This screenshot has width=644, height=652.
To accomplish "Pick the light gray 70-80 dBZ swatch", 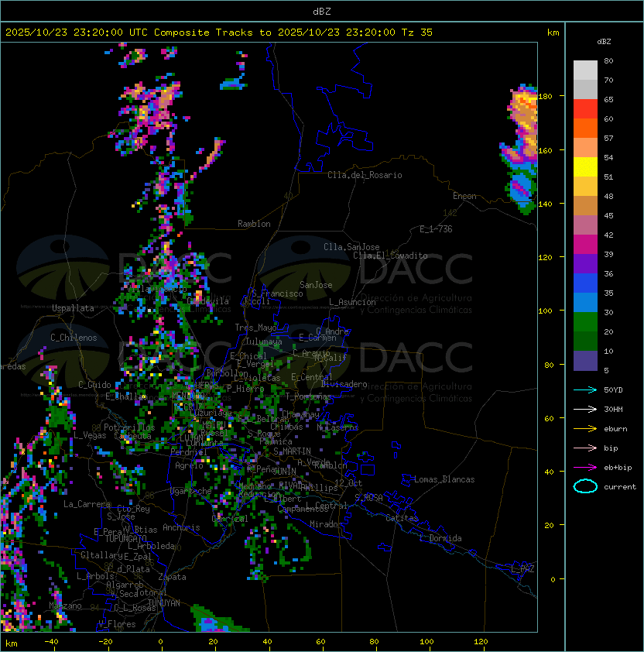I will coord(585,70).
